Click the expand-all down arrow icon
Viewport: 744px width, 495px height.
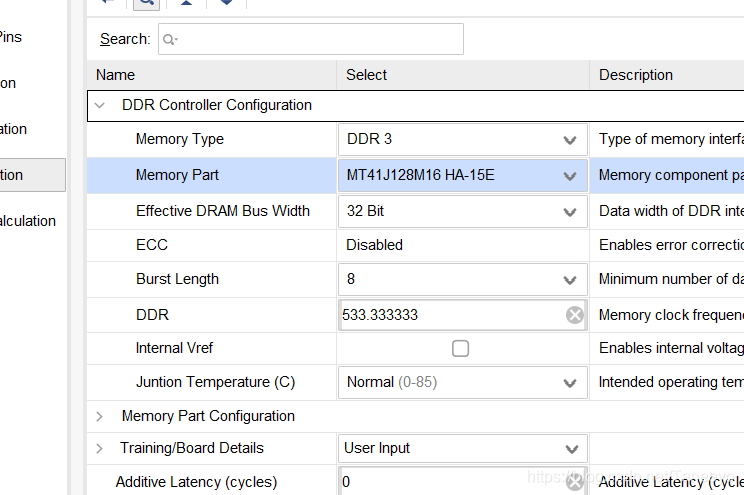[x=226, y=2]
